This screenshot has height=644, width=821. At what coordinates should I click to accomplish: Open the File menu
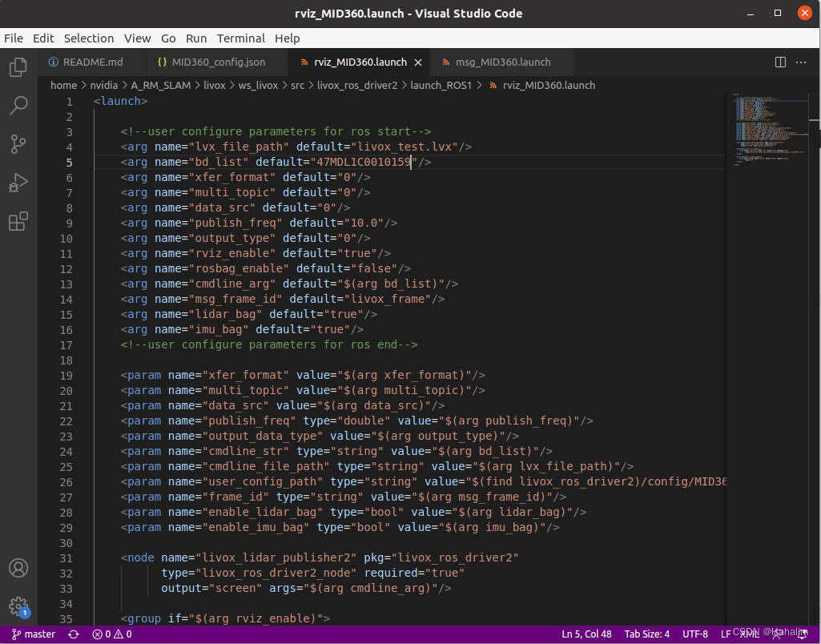tap(14, 38)
